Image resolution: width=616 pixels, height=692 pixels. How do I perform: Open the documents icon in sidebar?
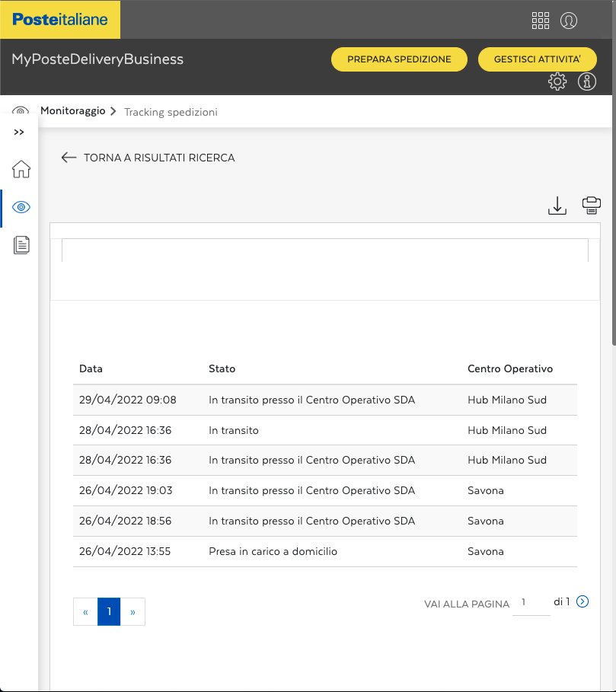[x=21, y=245]
